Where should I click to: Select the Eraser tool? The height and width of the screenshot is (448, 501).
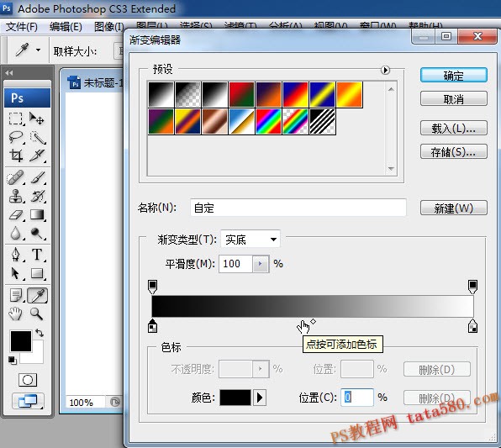[15, 214]
